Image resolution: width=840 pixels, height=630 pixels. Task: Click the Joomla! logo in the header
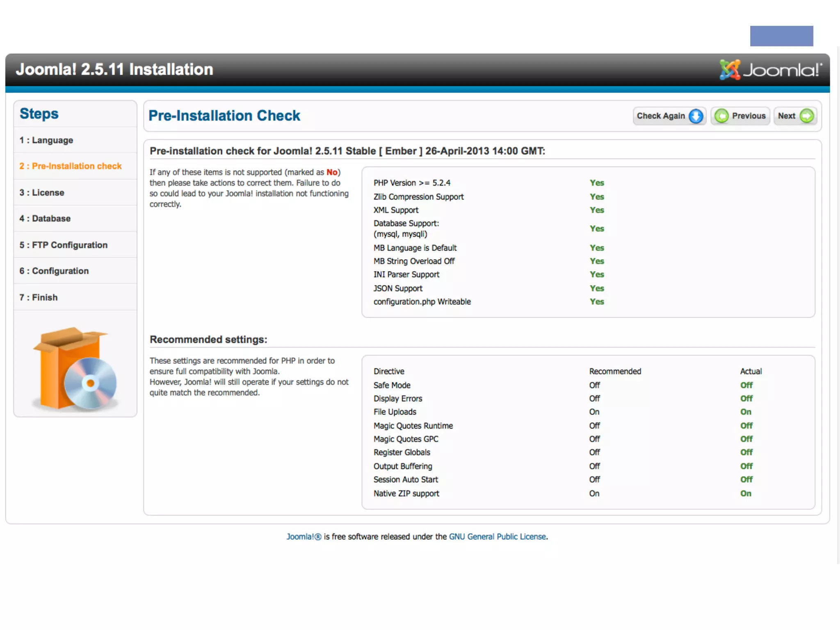[770, 70]
